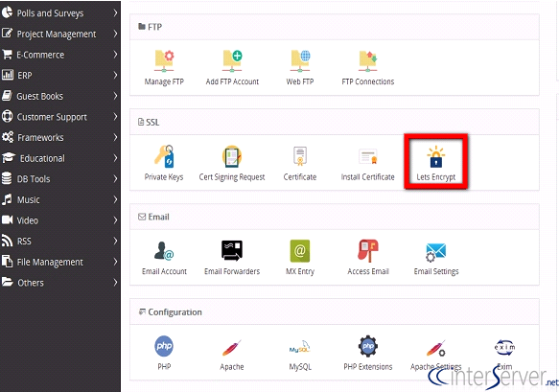559x392 pixels.
Task: Open the Manage FTP icon
Action: click(x=164, y=61)
